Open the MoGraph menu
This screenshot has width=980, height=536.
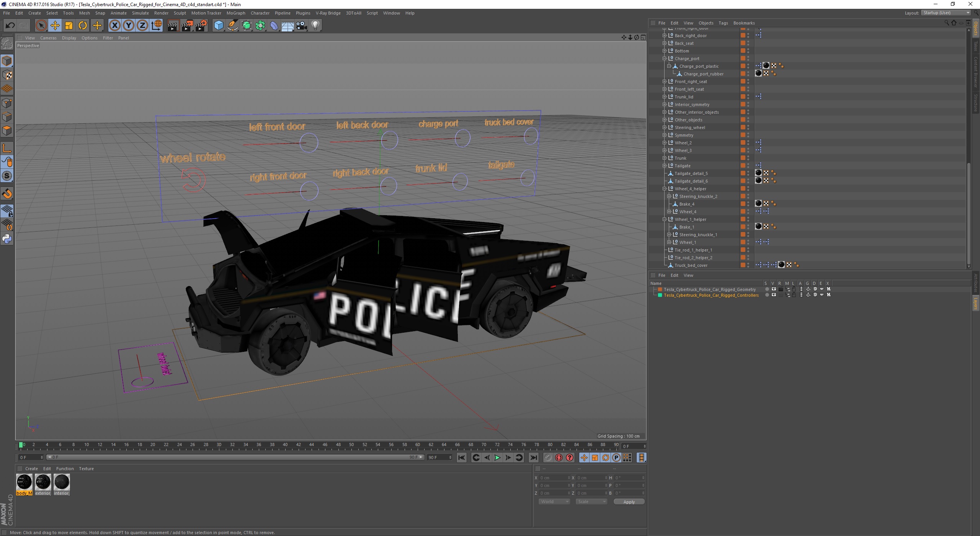(236, 13)
